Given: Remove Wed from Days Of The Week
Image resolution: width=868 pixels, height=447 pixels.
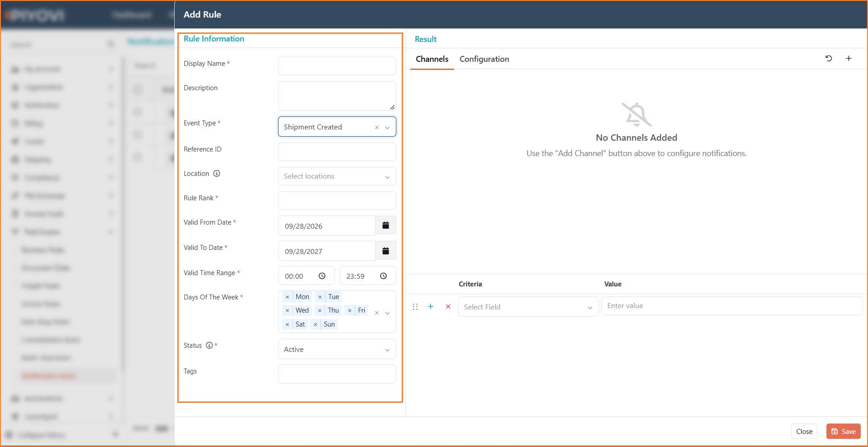Looking at the screenshot, I should (288, 310).
